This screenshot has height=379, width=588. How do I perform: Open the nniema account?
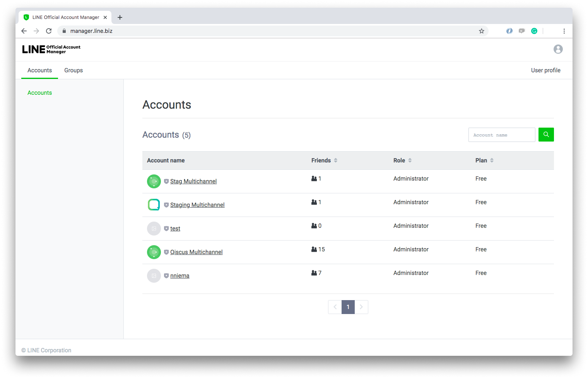pyautogui.click(x=180, y=276)
